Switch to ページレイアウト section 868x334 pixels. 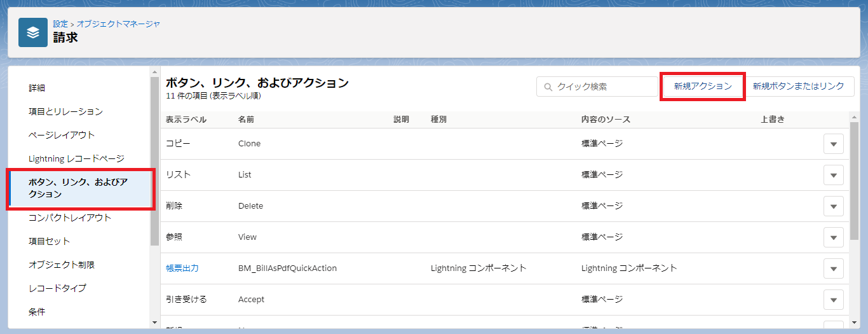(62, 135)
